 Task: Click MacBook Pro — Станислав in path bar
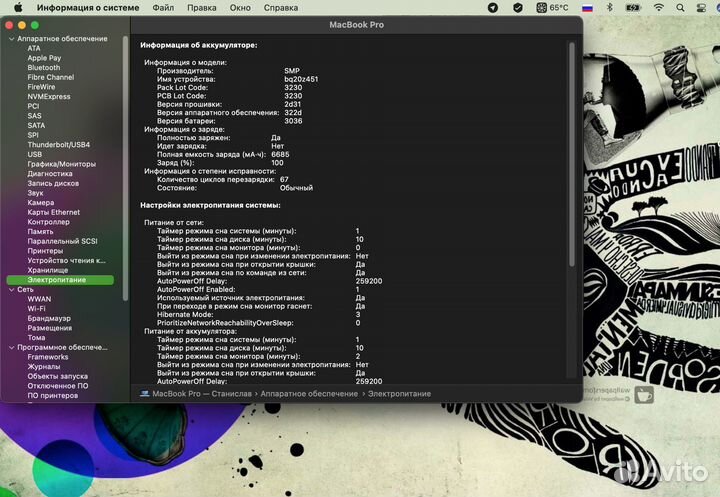pyautogui.click(x=202, y=394)
